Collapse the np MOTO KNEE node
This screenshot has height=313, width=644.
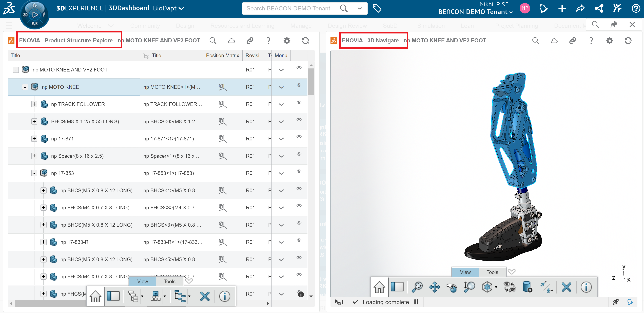(25, 87)
